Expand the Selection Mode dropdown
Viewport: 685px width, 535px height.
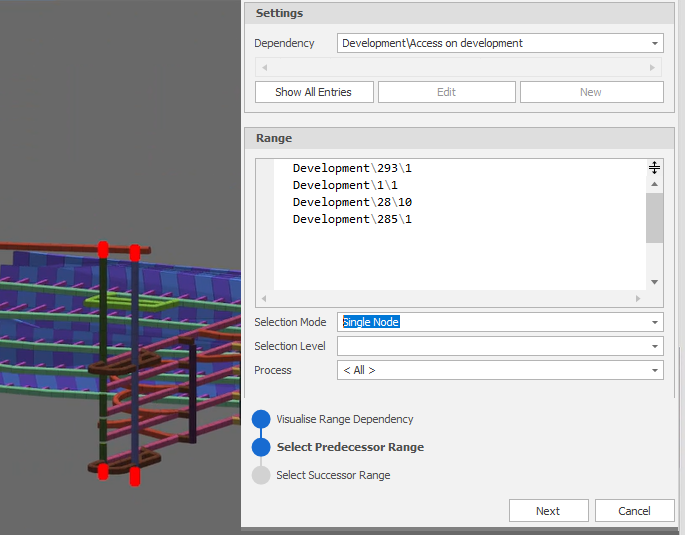tap(655, 322)
